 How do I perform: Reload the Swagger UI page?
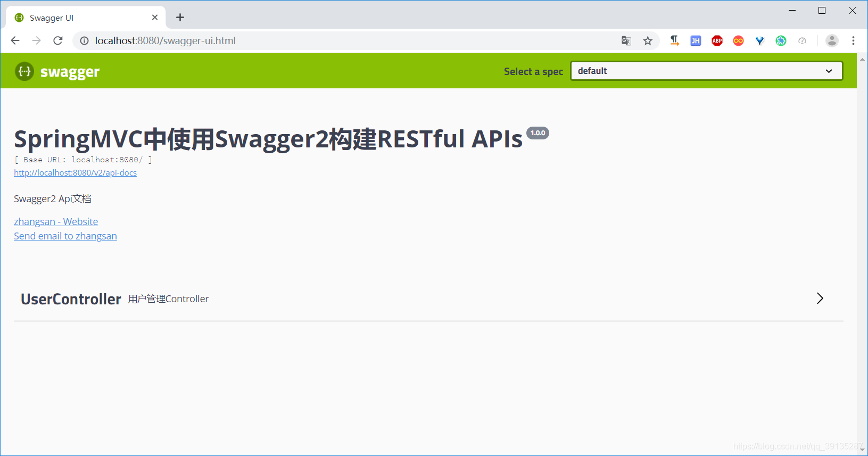(58, 40)
